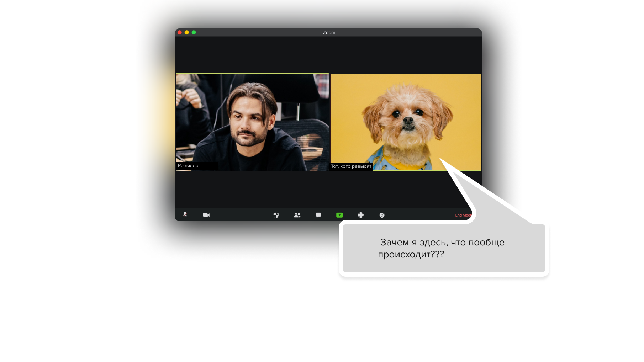Start recording with the Record icon
Image resolution: width=644 pixels, height=362 pixels.
point(361,215)
